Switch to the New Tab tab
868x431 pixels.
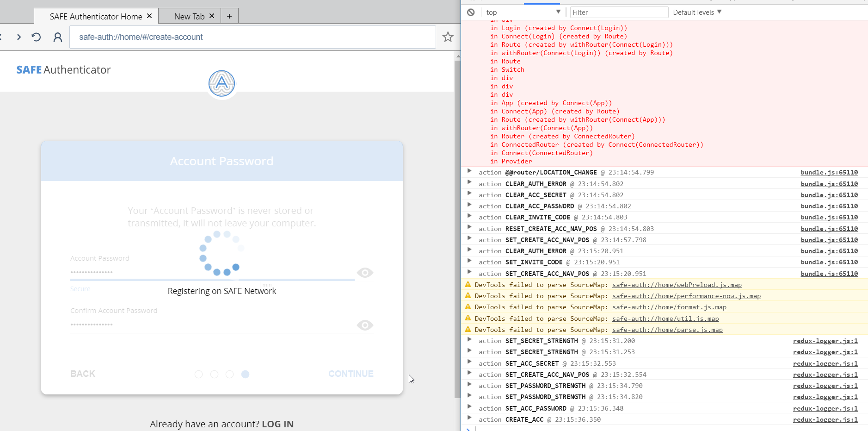[x=189, y=16]
